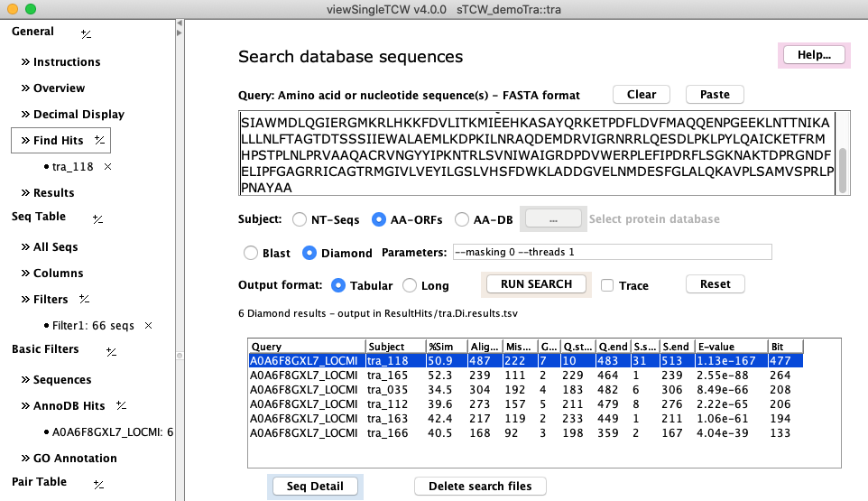Switch output format to Long
The image size is (868, 501).
[410, 286]
